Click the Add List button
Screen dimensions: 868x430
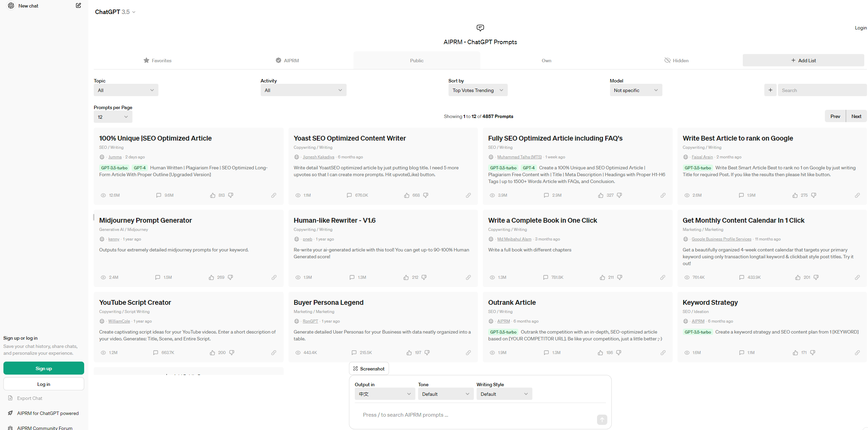803,61
